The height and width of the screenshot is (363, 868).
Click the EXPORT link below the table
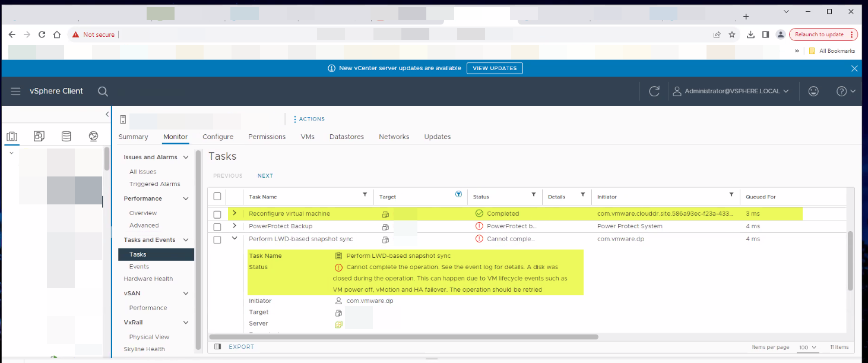tap(241, 346)
